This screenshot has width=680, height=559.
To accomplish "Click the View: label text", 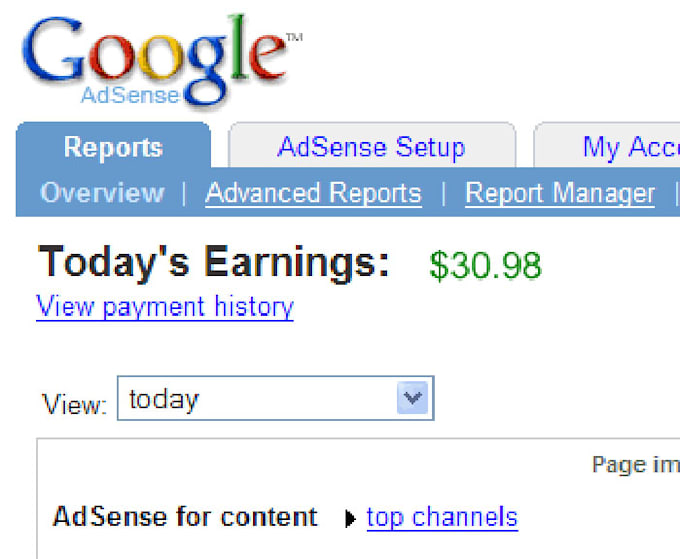I will tap(74, 405).
